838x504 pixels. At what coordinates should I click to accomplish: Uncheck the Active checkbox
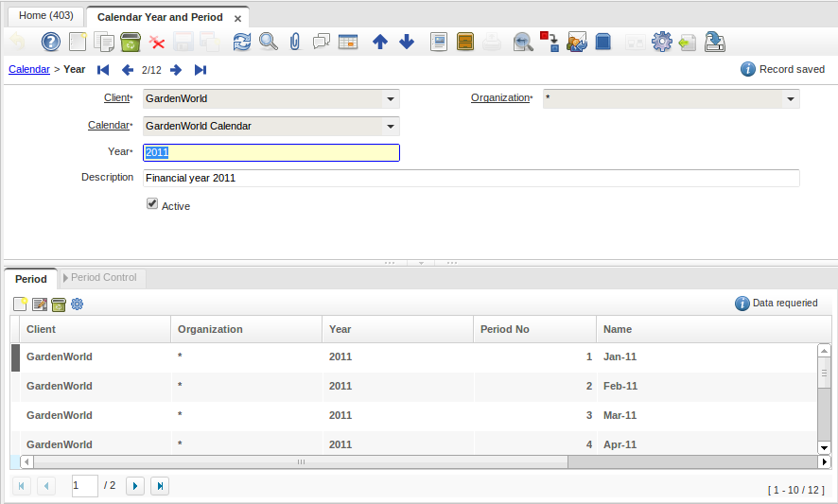pos(152,204)
